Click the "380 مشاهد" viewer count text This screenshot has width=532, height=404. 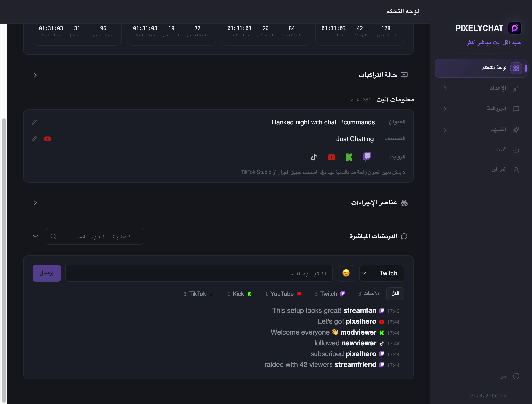(x=360, y=100)
